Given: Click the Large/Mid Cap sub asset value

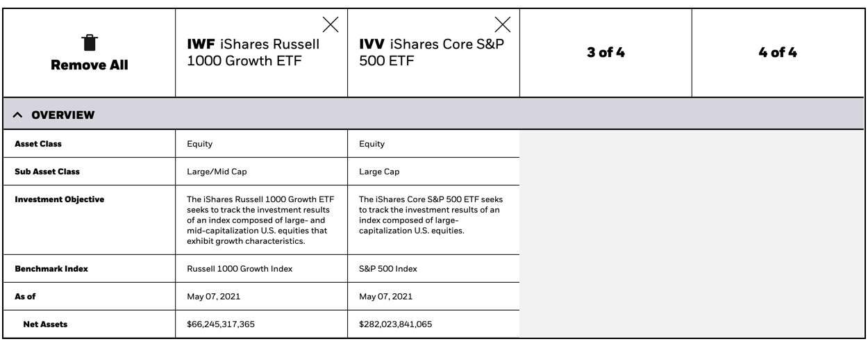Looking at the screenshot, I should [213, 172].
